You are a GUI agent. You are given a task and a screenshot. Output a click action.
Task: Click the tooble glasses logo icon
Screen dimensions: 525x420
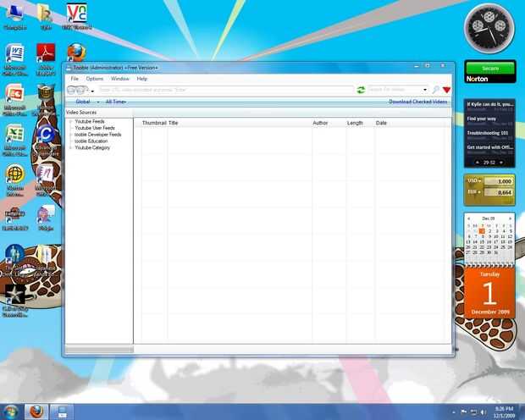[77, 90]
